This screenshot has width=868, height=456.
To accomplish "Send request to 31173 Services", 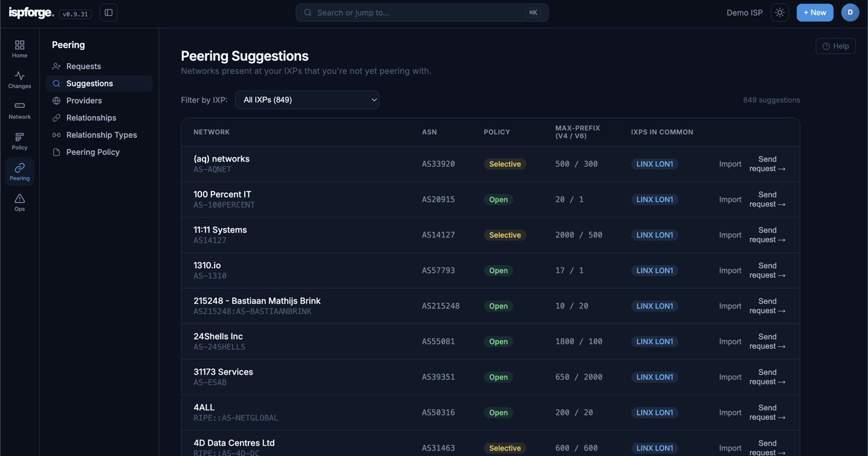I will click(x=767, y=377).
